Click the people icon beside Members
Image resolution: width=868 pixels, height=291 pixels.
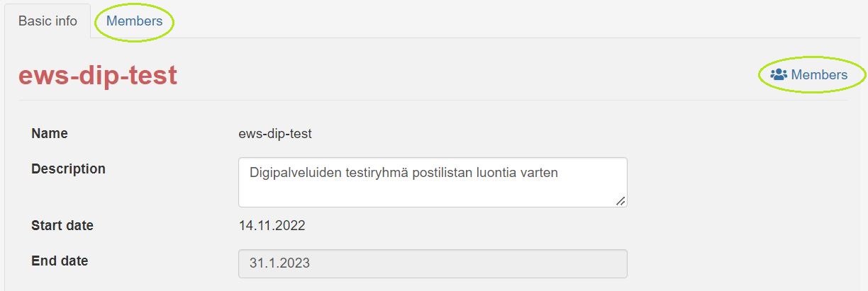click(779, 74)
